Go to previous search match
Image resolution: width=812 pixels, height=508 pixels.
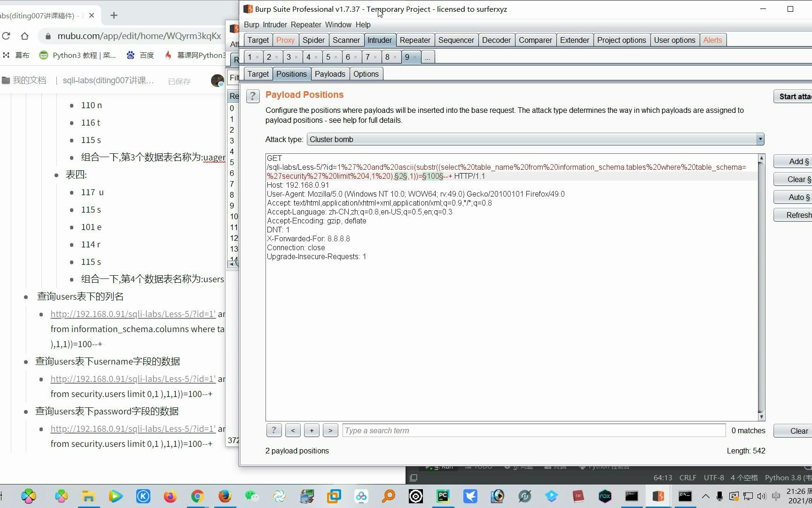[293, 430]
